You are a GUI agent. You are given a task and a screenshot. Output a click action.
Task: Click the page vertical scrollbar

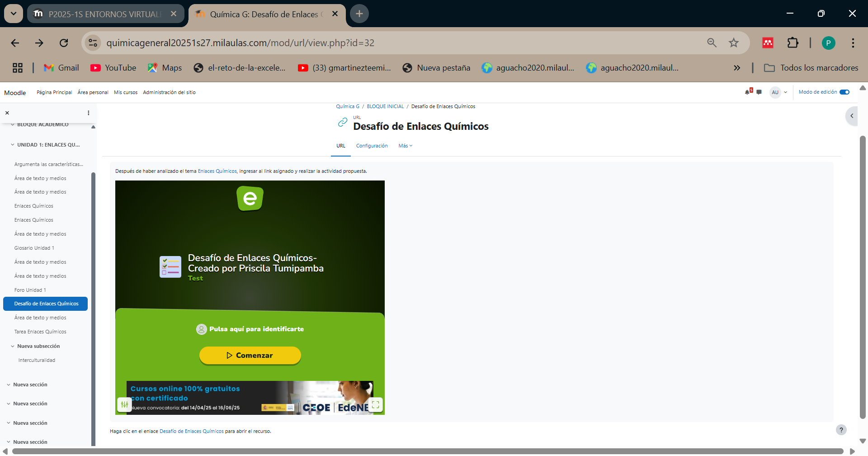point(863,277)
